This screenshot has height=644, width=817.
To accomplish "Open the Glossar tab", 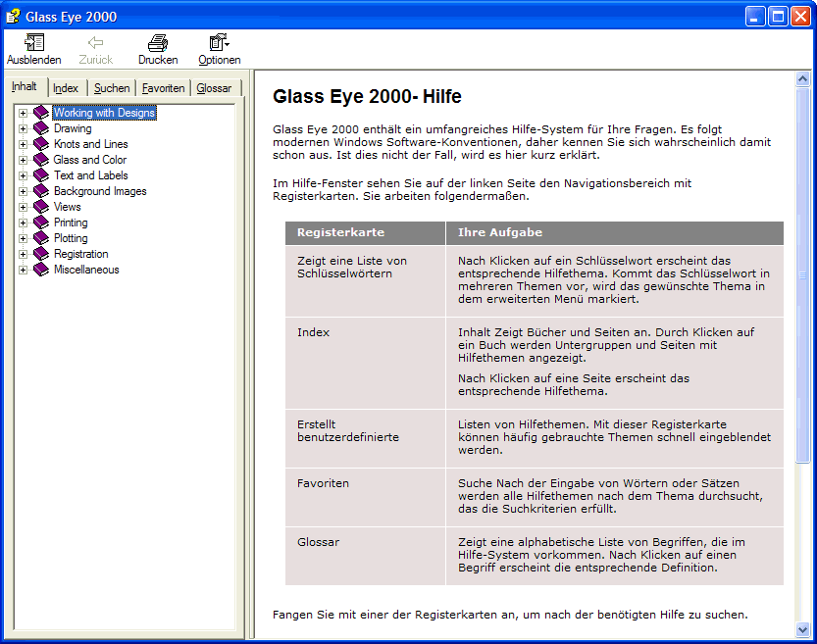I will (x=214, y=88).
